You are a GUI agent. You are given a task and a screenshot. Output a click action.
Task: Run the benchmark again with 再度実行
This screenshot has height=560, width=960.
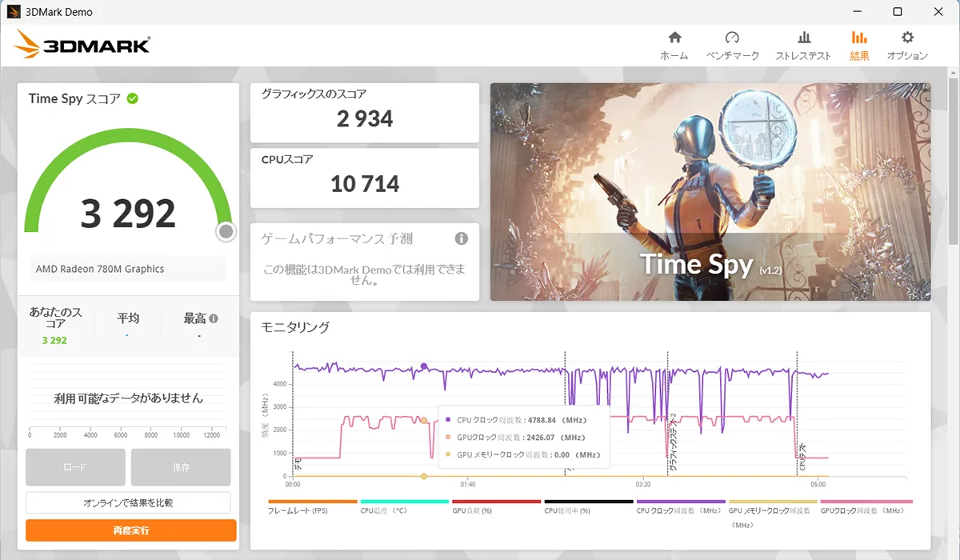130,530
